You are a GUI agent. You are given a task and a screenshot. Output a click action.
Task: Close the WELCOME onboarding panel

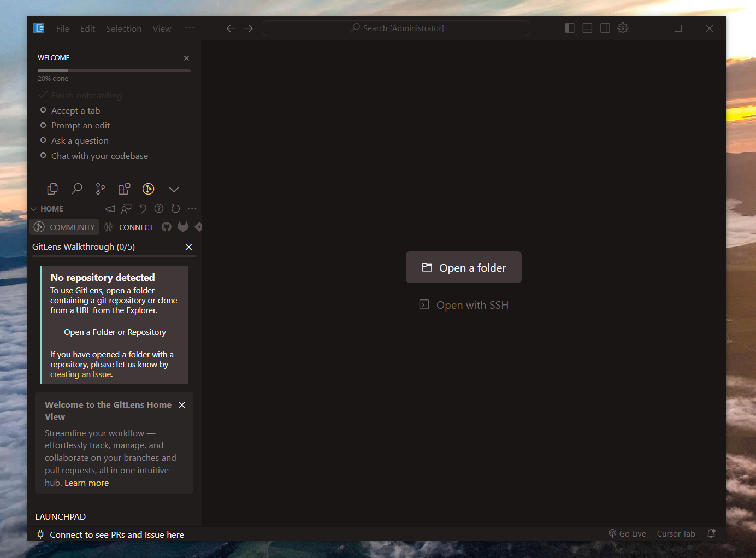pos(186,58)
